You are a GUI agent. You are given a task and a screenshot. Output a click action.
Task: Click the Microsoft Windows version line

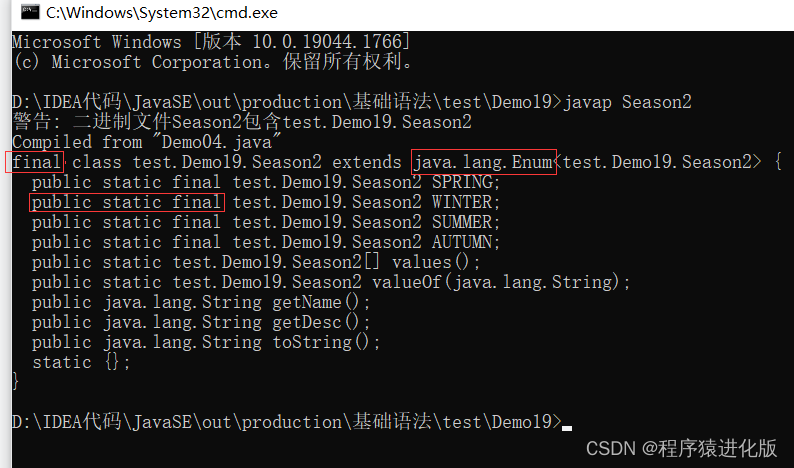click(x=211, y=42)
